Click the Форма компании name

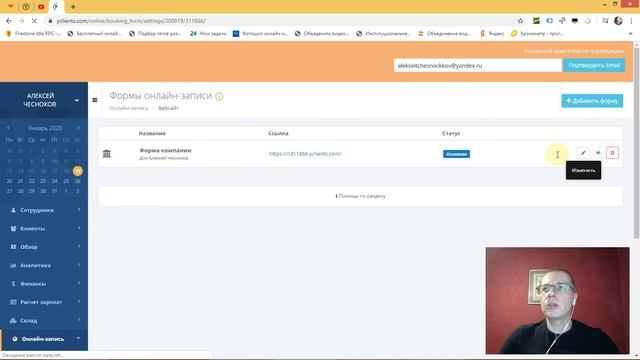coord(165,150)
